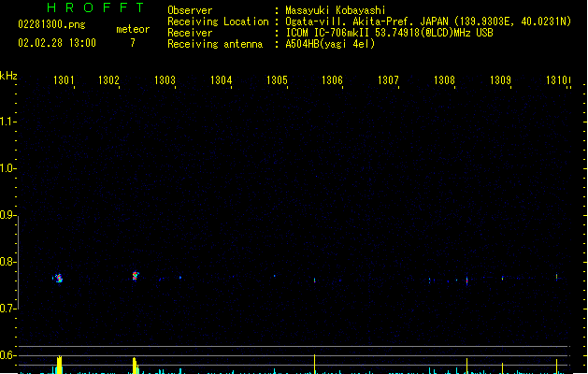
Task: Click the 1304 time marker
Action: point(222,80)
